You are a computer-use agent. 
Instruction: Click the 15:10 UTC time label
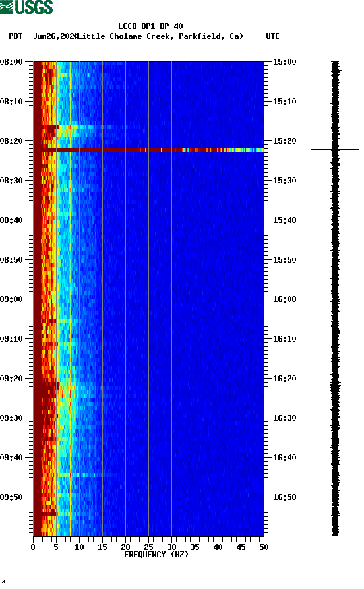[x=284, y=102]
